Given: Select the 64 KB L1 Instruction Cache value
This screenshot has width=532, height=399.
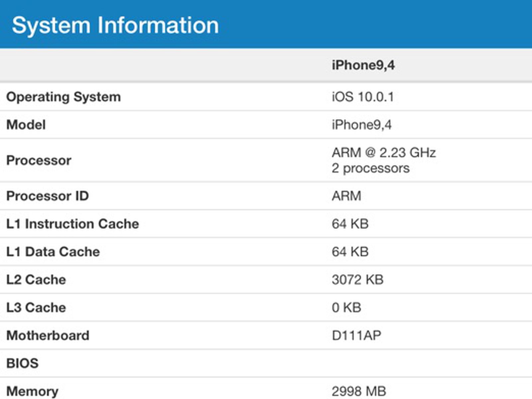Looking at the screenshot, I should tap(350, 224).
